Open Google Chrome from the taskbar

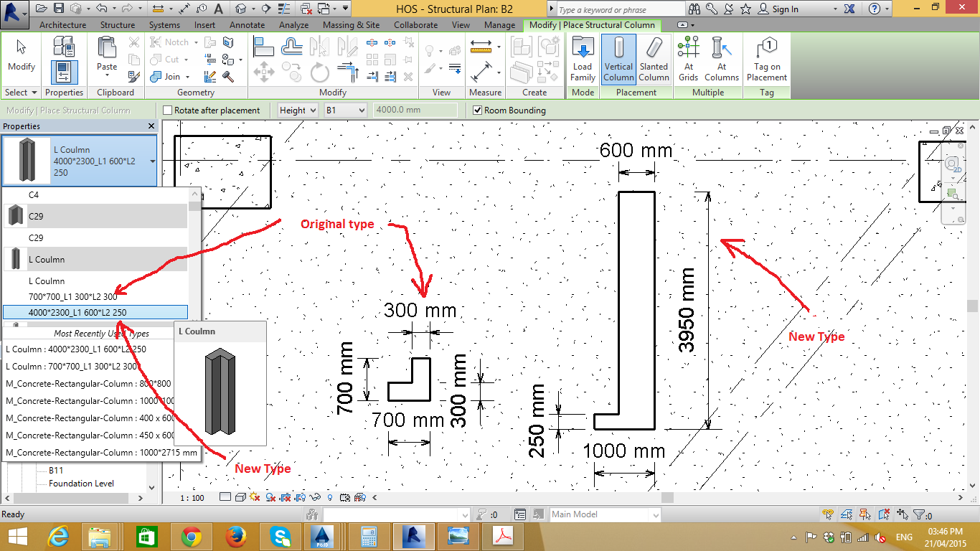pos(190,537)
